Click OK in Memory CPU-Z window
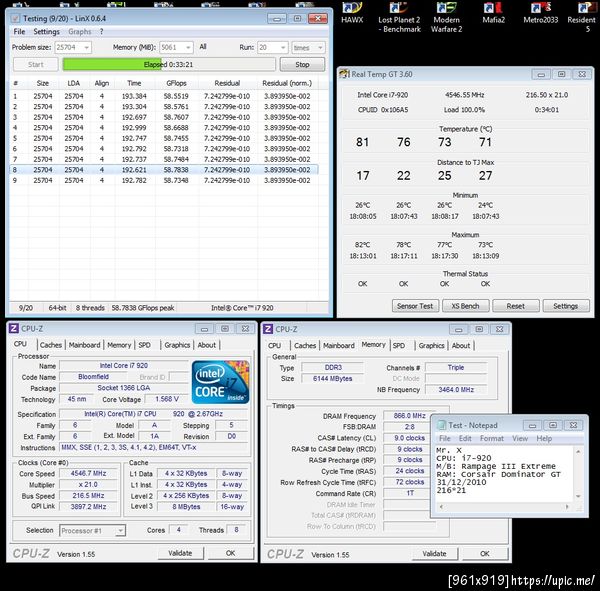 (x=485, y=553)
